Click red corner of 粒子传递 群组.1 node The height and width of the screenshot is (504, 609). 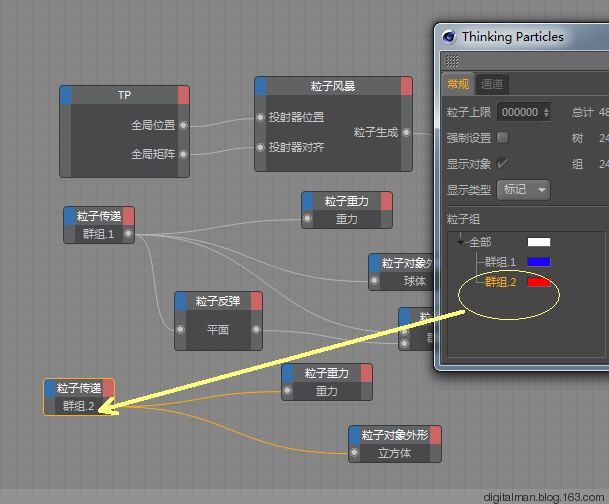click(129, 216)
